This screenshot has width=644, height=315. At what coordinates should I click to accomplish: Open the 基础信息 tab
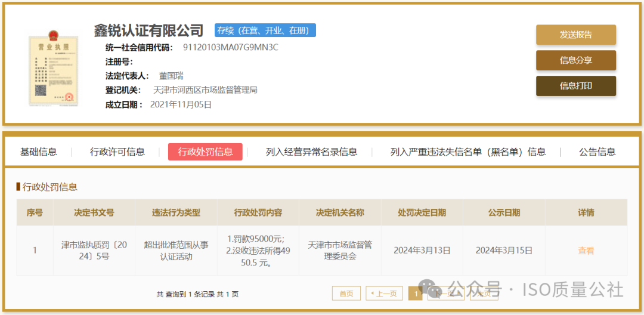[39, 152]
